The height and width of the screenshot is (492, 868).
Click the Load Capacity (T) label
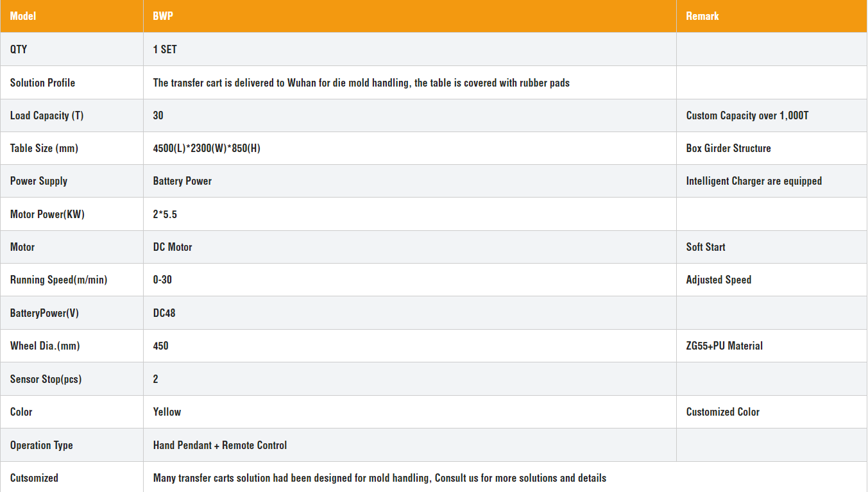point(47,115)
